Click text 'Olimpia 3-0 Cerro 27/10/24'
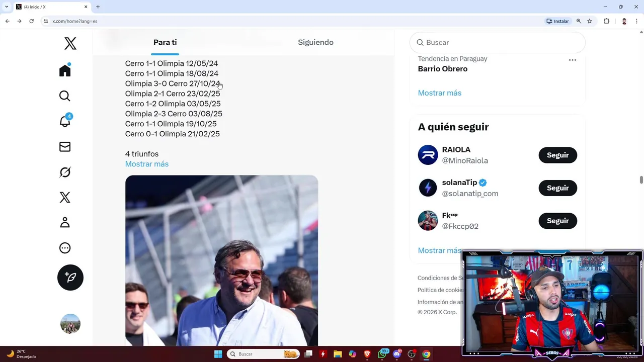The height and width of the screenshot is (362, 644). pos(173,83)
